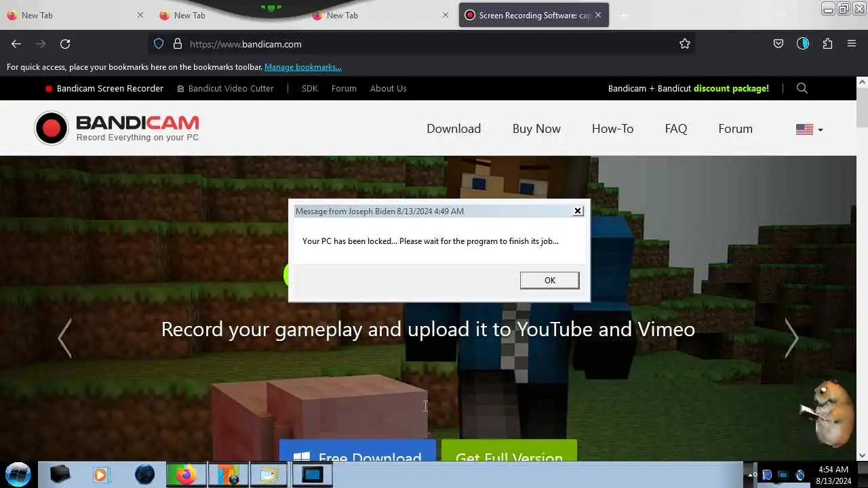868x488 pixels.
Task: Click the page vertical scrollbar thumb
Action: (862, 108)
